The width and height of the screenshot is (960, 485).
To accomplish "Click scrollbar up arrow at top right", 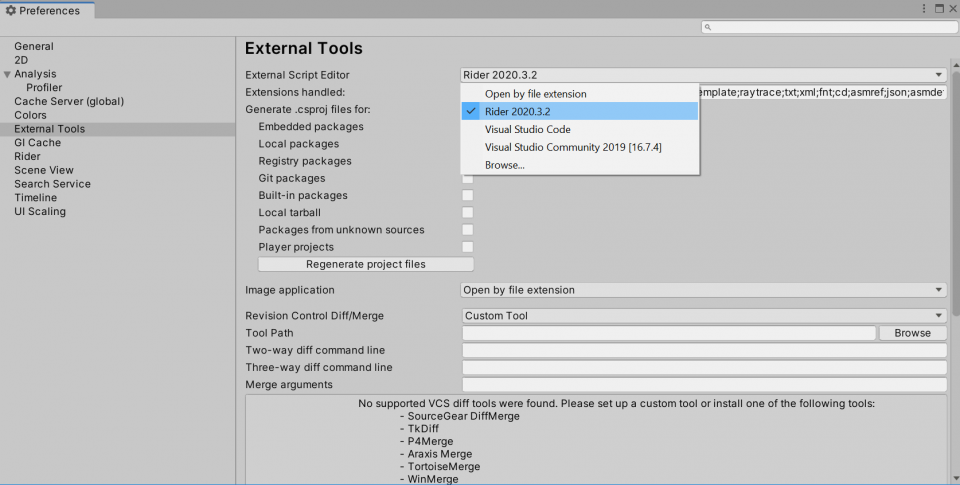I will coord(956,64).
